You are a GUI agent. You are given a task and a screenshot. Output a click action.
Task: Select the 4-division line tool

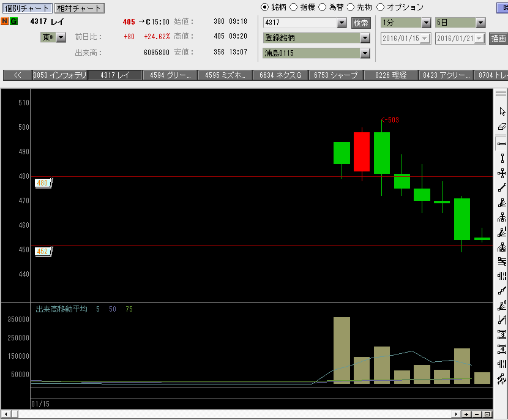tap(502, 350)
